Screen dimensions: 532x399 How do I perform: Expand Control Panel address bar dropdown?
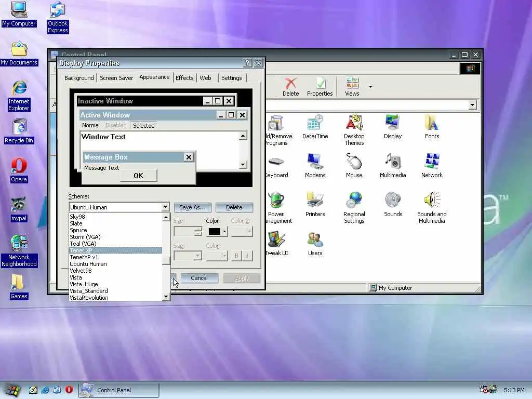tap(472, 105)
